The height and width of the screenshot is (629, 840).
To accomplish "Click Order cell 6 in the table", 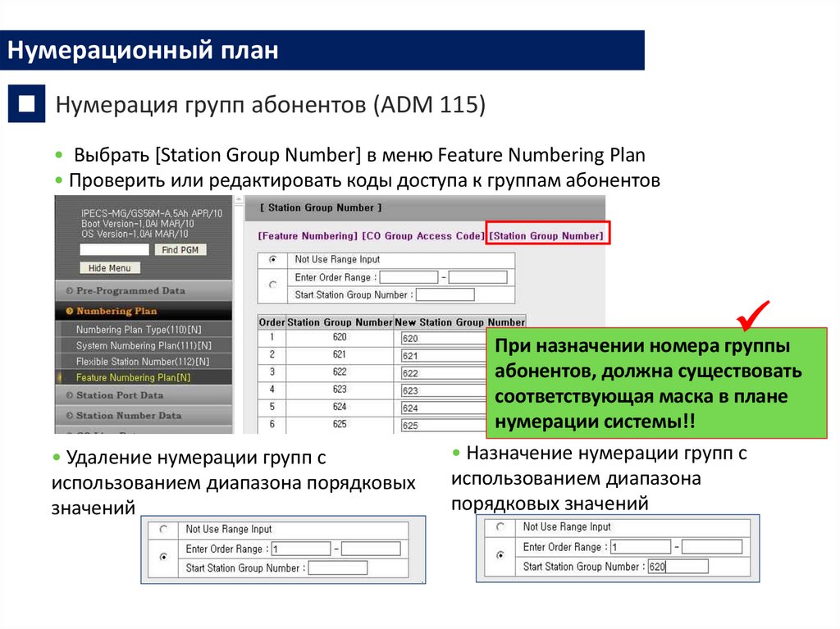I will coord(272,424).
